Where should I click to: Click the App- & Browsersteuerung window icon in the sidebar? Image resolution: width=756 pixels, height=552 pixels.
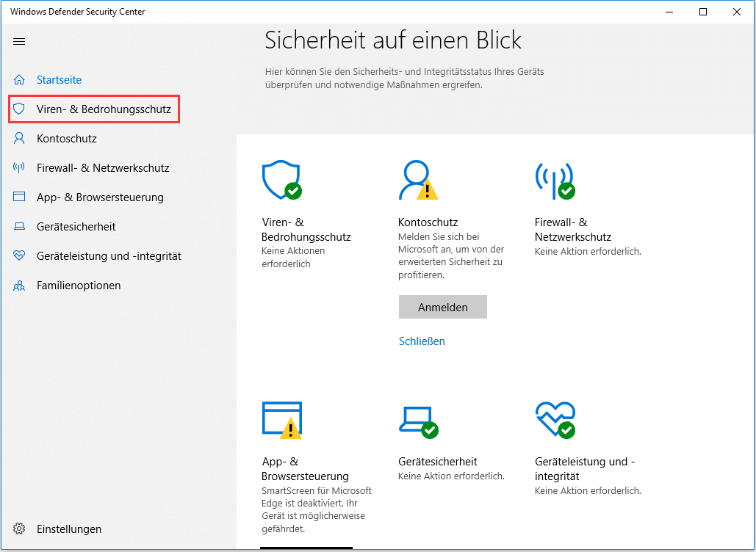(19, 197)
